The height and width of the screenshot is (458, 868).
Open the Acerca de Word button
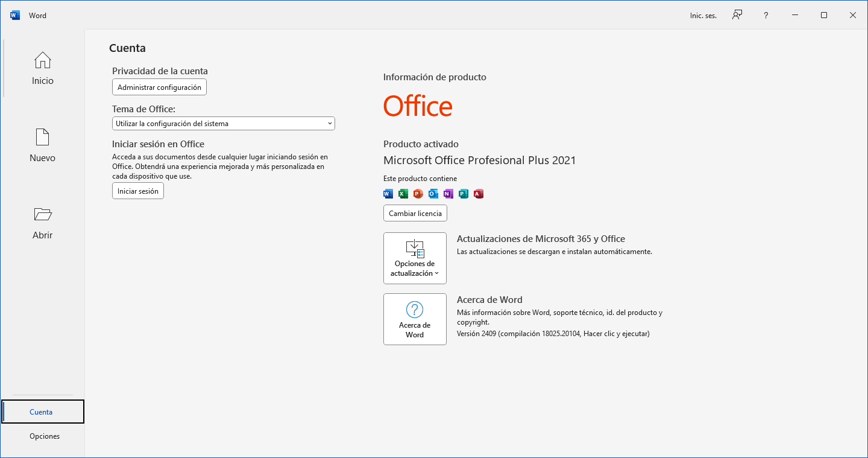(415, 319)
